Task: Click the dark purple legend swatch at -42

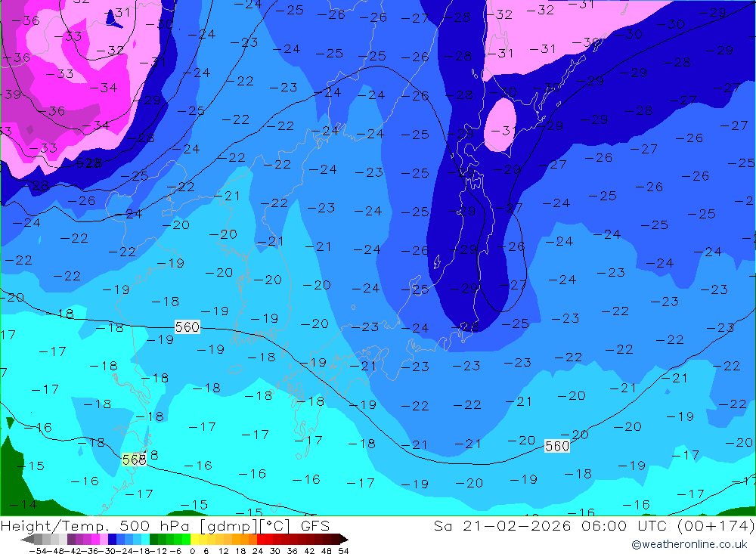Action: 71,539
